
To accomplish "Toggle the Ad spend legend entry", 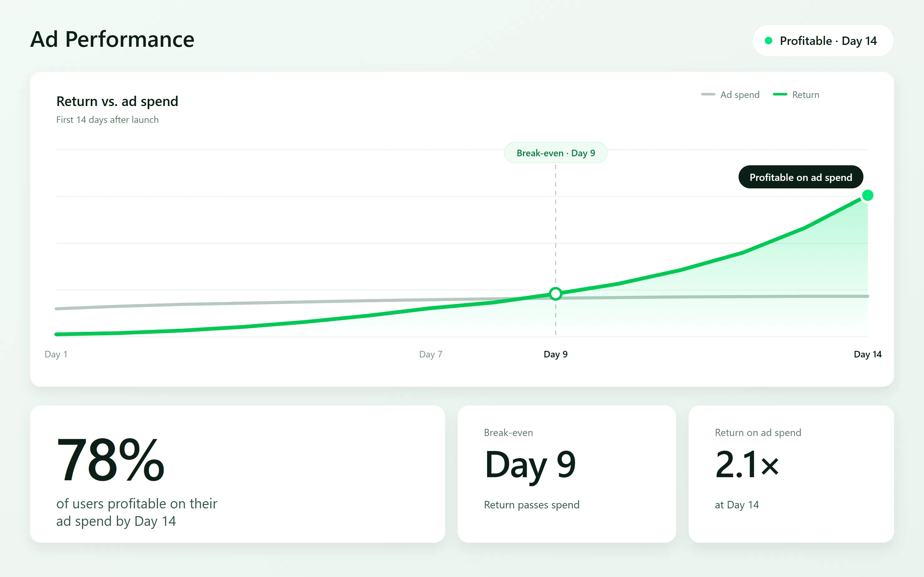I will point(730,95).
